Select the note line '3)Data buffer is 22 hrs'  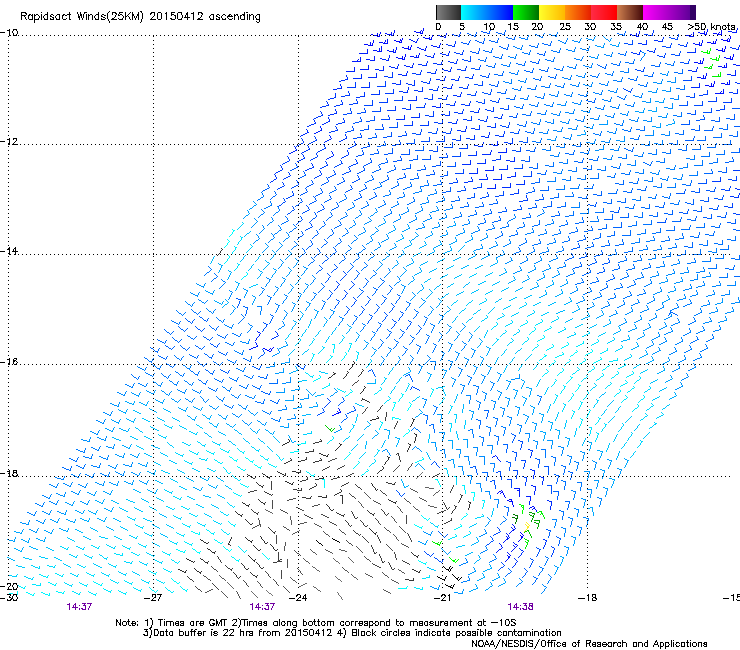[x=352, y=633]
